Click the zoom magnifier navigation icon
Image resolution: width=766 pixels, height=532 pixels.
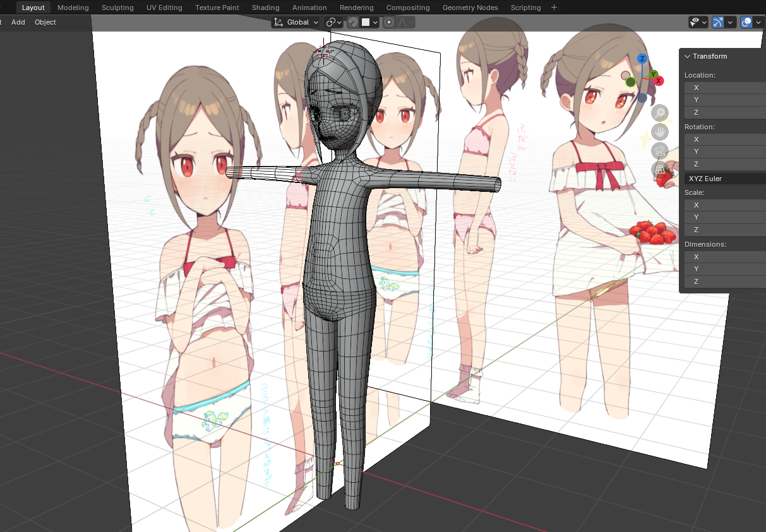661,113
